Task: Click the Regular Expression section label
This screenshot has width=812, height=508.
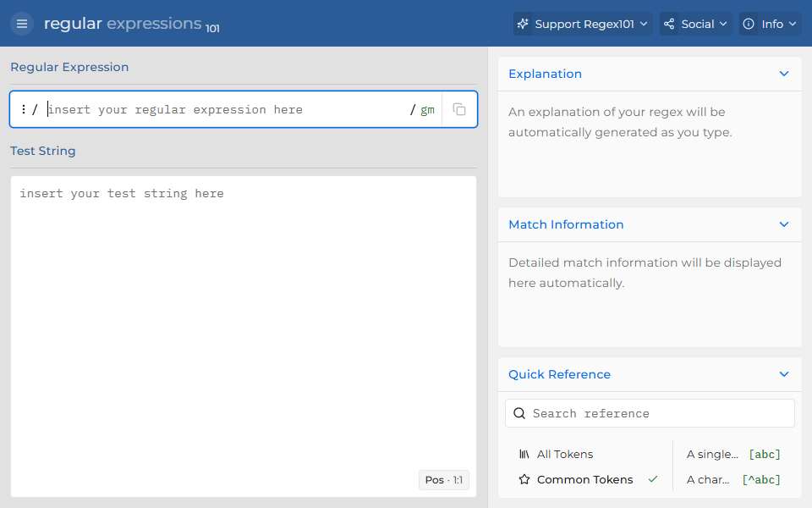Action: click(x=69, y=67)
